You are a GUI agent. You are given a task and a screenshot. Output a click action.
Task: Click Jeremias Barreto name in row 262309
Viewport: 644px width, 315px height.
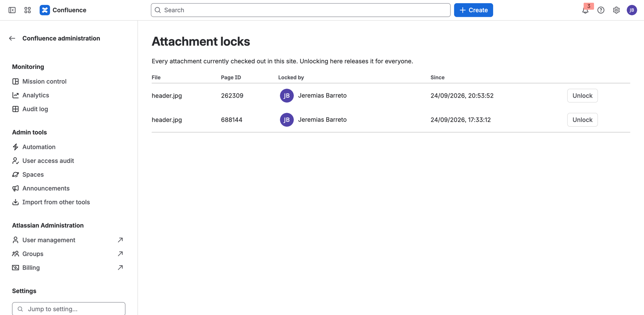pos(322,96)
